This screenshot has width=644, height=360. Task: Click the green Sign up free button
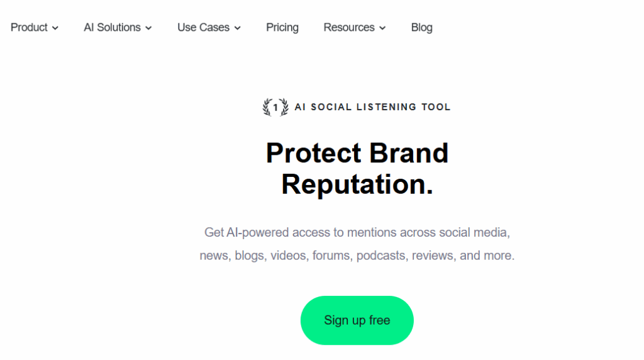click(x=357, y=320)
